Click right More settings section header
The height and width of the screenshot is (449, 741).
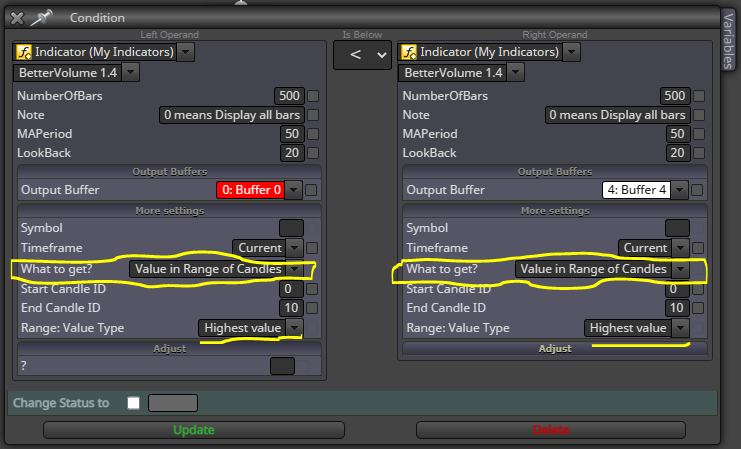tap(555, 211)
